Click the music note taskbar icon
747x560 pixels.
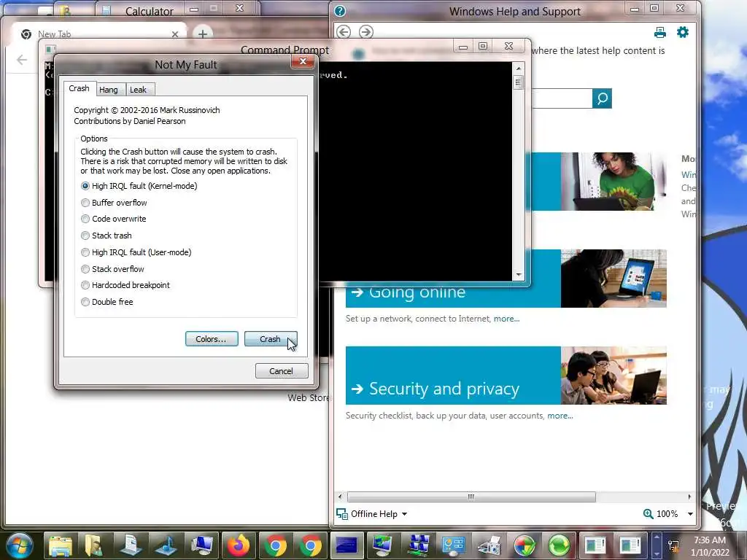(166, 545)
